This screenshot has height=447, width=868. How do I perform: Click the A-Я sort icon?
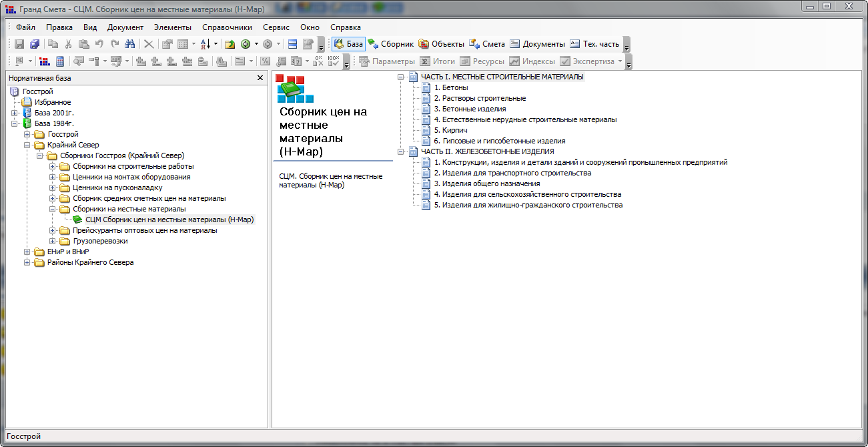(205, 44)
